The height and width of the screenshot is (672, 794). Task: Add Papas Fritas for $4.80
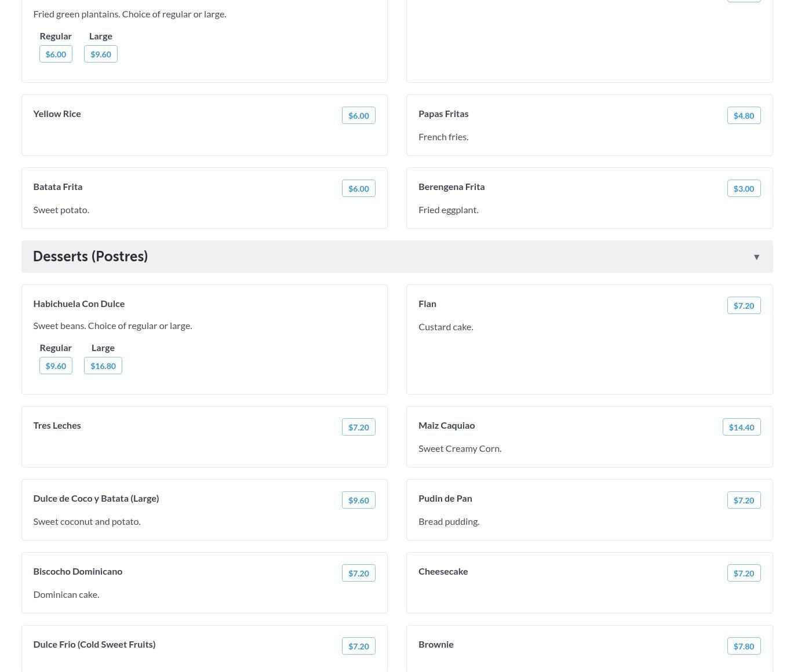744,115
